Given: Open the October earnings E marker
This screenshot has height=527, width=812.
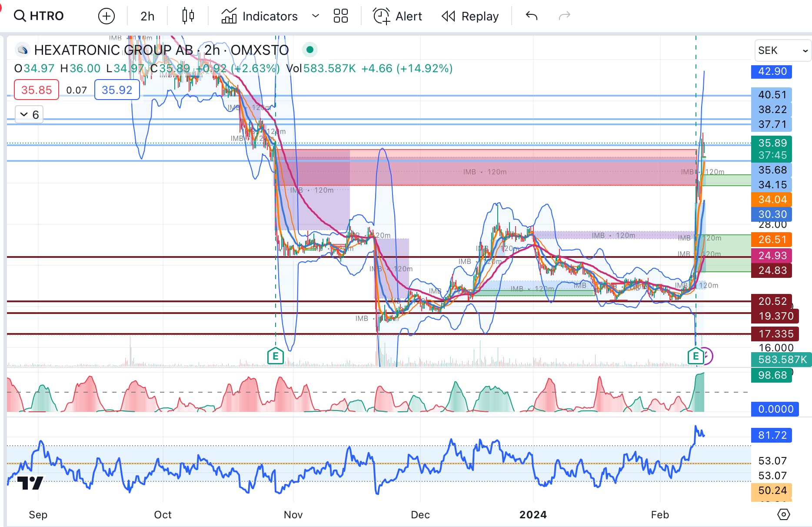Looking at the screenshot, I should tap(275, 356).
